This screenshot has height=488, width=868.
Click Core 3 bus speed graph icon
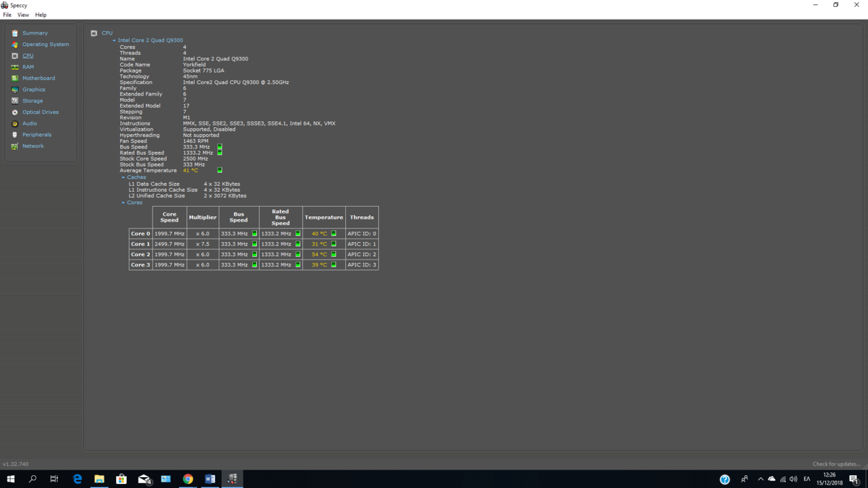click(x=255, y=265)
